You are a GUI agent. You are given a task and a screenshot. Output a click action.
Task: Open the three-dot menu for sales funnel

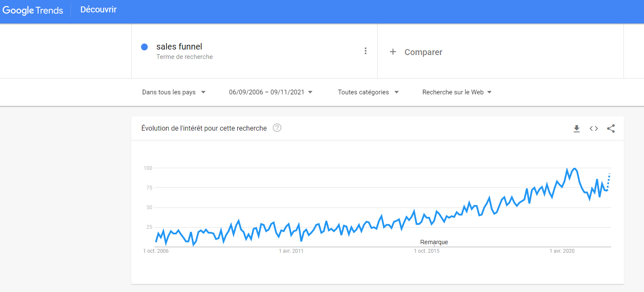click(365, 51)
